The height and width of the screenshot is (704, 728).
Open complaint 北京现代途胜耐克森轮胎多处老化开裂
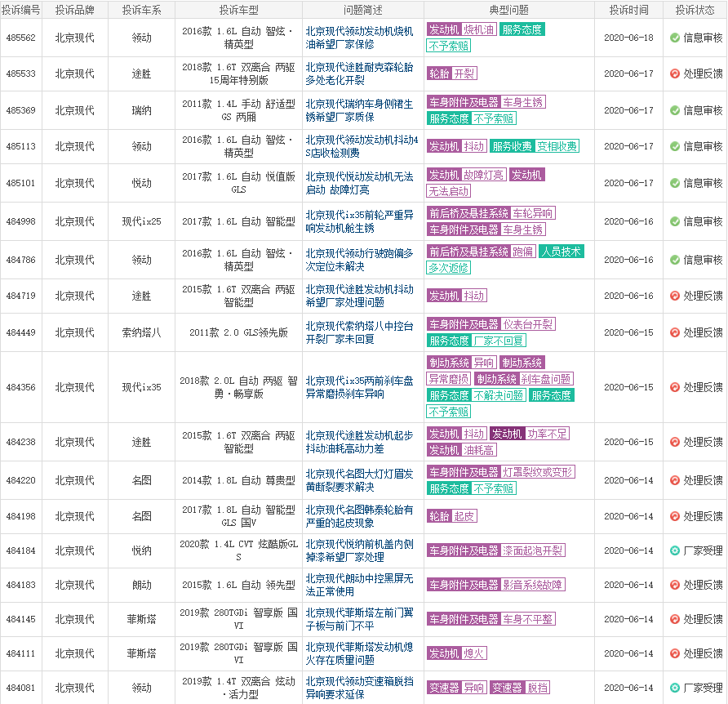pyautogui.click(x=359, y=74)
